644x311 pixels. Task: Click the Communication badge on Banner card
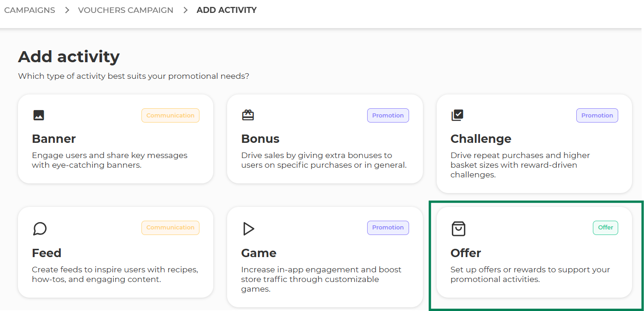170,116
